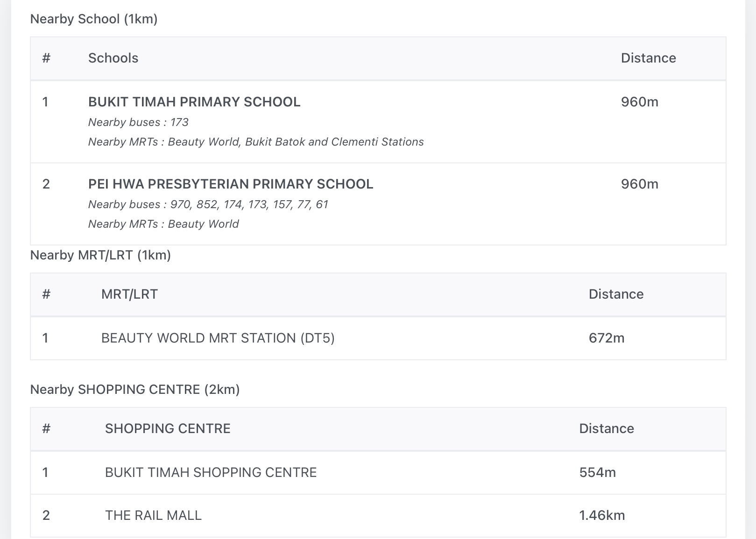This screenshot has width=756, height=539.
Task: Click the Nearby MRT/LRT (1km) heading
Action: 100,255
